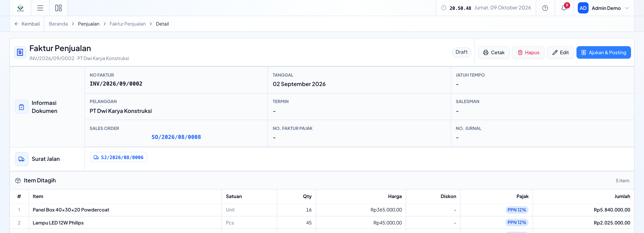Open the dashboard layout panel icon

[x=59, y=8]
